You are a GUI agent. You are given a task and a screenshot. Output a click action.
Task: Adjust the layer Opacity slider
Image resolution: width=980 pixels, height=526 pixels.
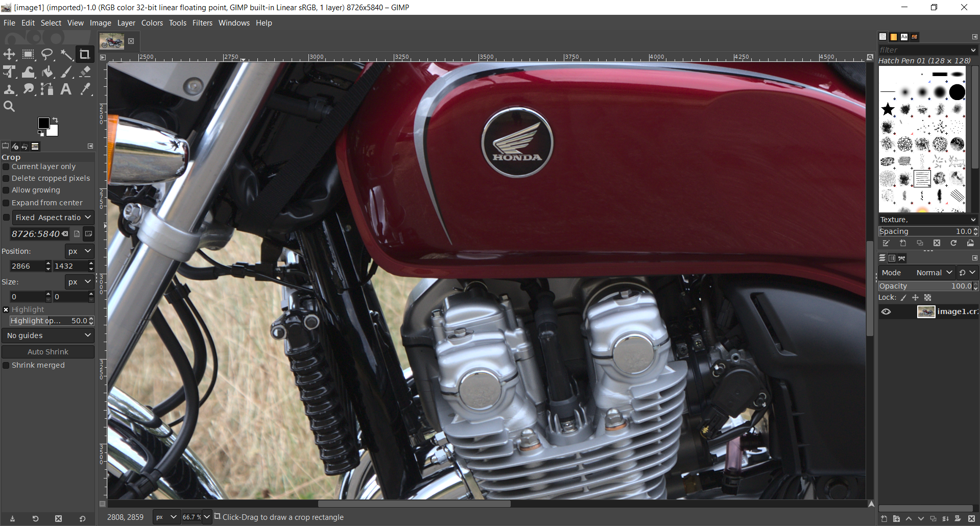(924, 286)
